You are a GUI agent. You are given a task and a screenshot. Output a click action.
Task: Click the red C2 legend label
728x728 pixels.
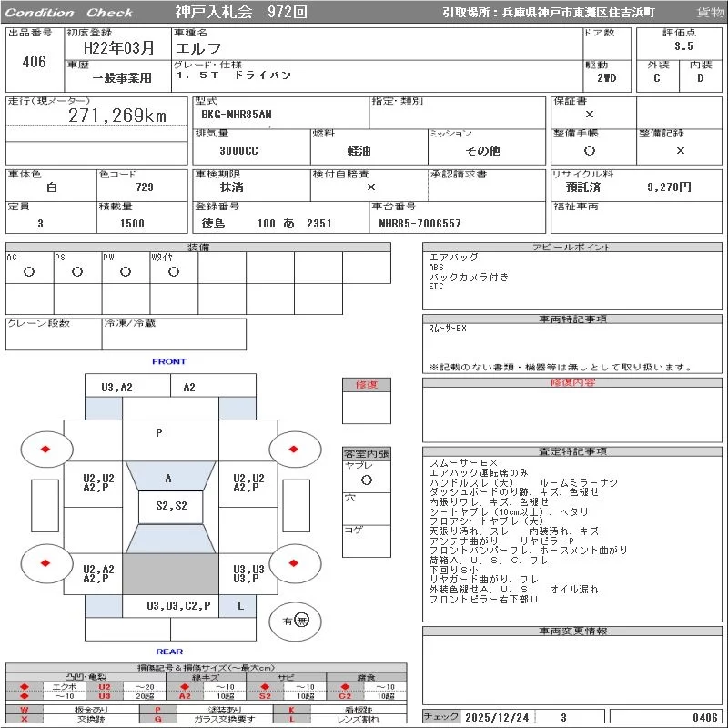345,695
